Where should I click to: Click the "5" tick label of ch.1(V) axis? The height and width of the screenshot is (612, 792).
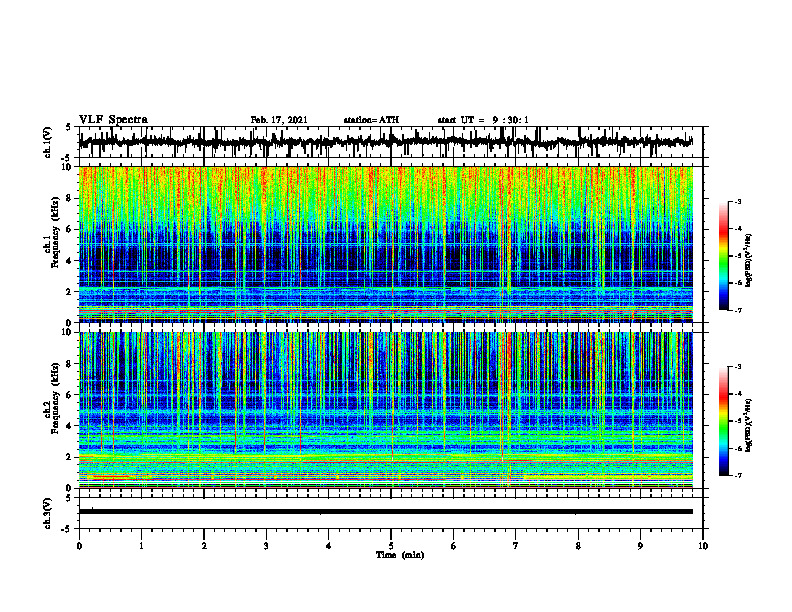point(69,127)
